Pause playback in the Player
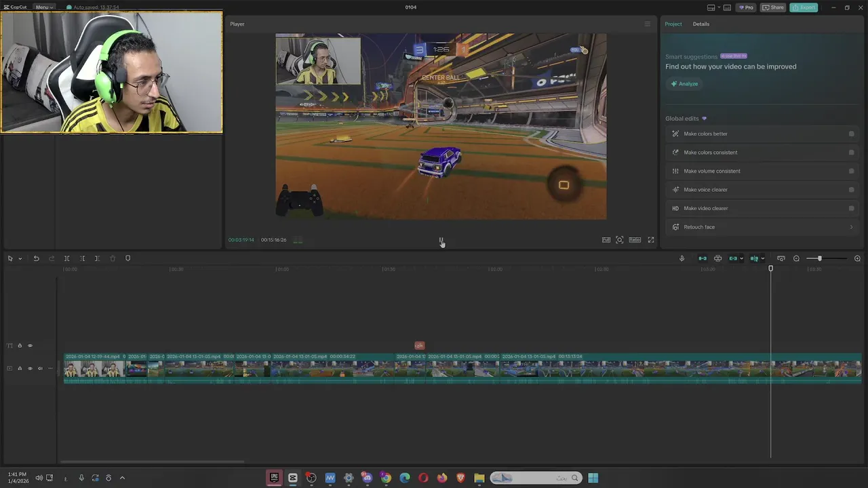 [441, 240]
